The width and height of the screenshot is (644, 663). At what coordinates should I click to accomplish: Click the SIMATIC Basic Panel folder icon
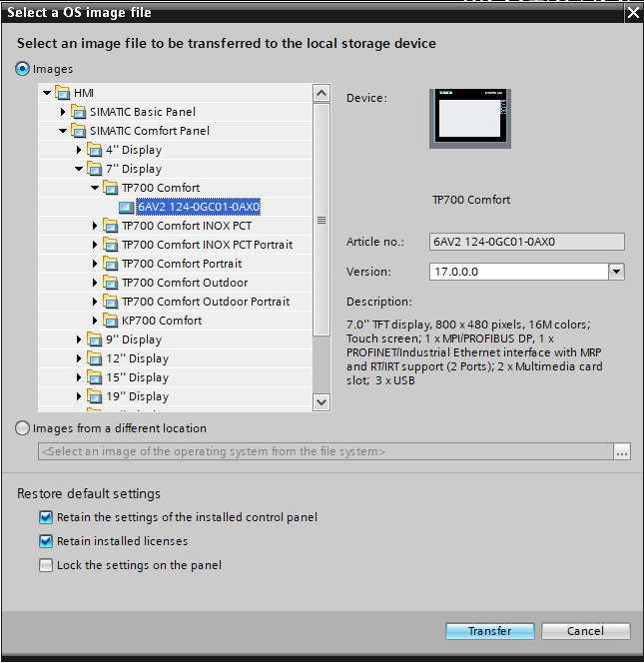pyautogui.click(x=79, y=112)
